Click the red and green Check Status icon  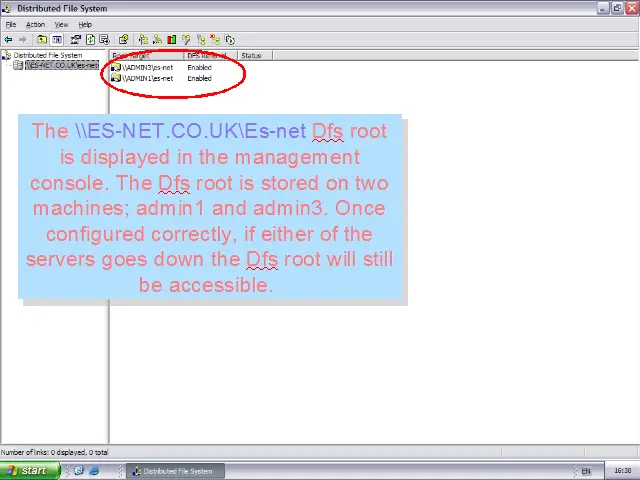171,40
